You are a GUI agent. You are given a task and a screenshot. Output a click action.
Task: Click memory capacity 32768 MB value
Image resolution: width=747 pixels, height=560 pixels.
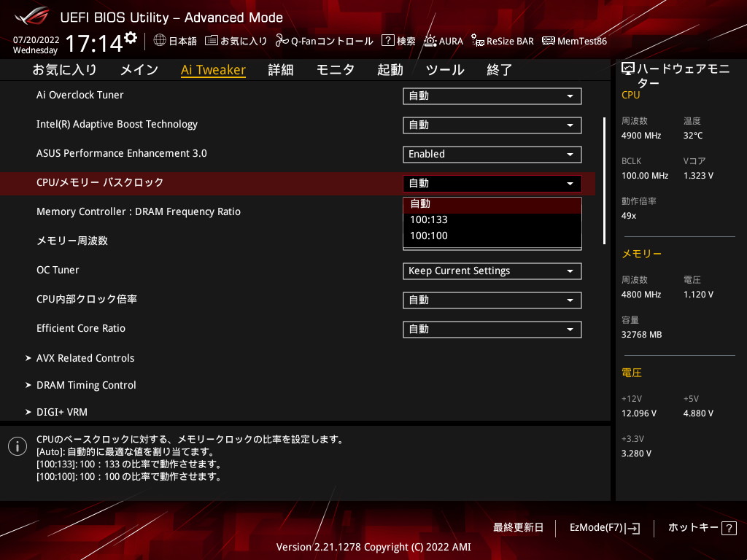point(642,335)
